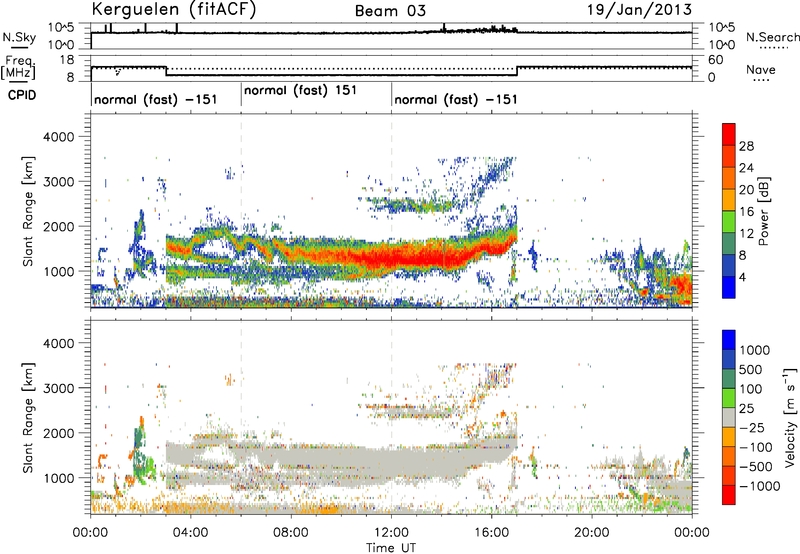Viewport: 800px width, 554px height.
Task: Pick the bottom blue segment of the Power colorbar
Action: (729, 287)
